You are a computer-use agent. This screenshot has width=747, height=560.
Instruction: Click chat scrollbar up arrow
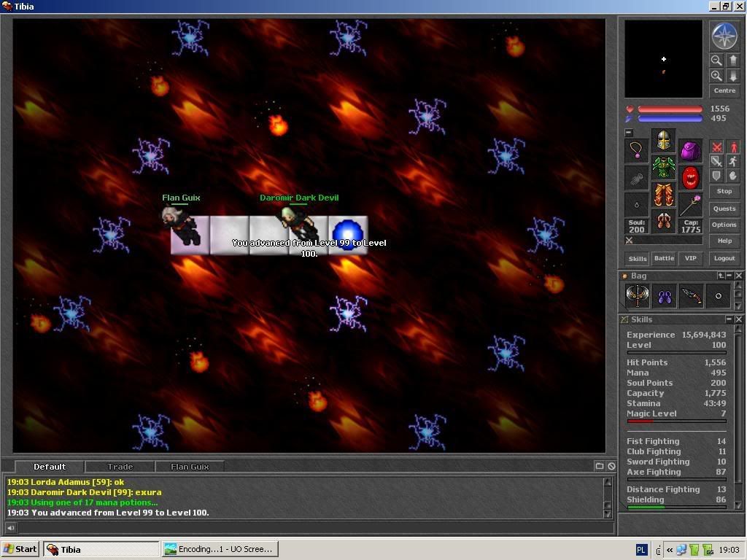(x=608, y=482)
